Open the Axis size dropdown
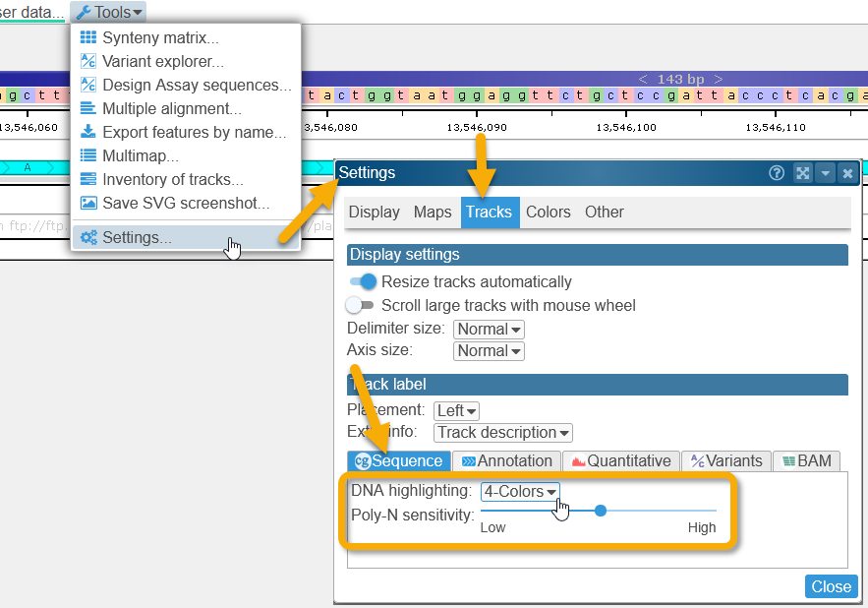Viewport: 868px width, 608px height. 489,351
